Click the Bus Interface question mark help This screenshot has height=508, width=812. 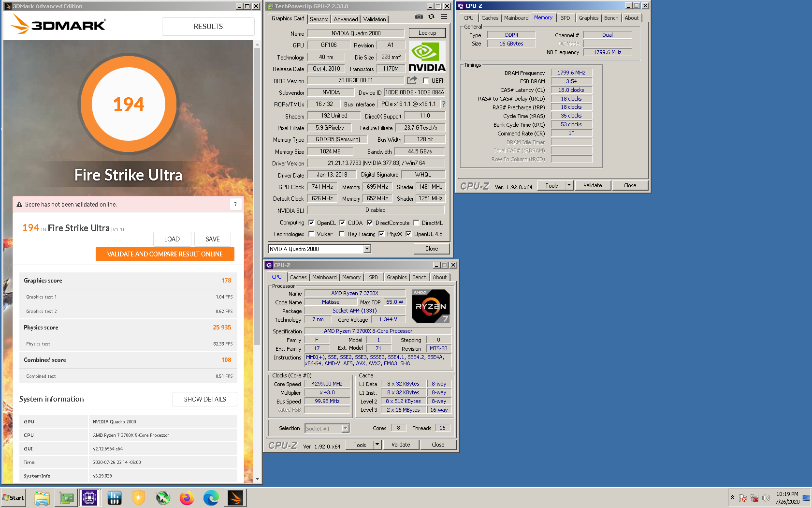pyautogui.click(x=443, y=104)
